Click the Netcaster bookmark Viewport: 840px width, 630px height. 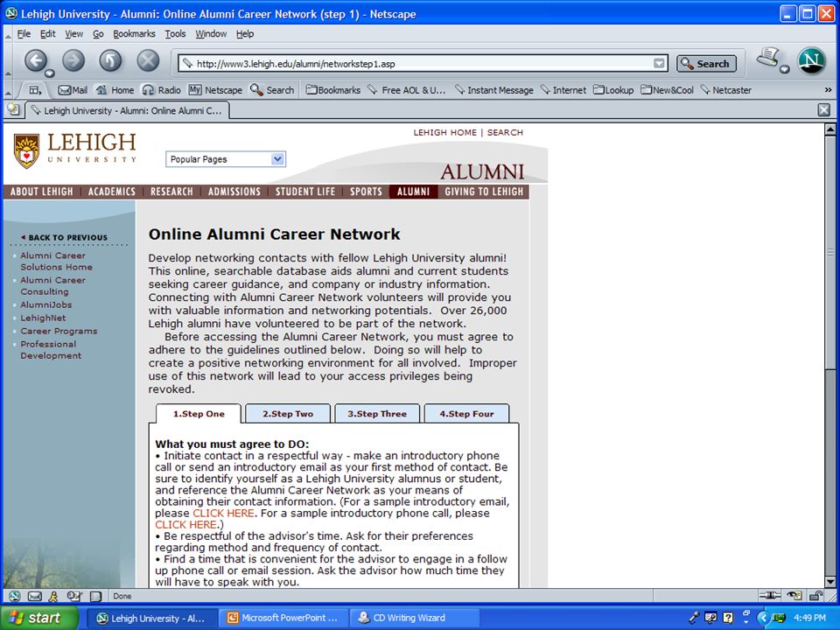(726, 90)
